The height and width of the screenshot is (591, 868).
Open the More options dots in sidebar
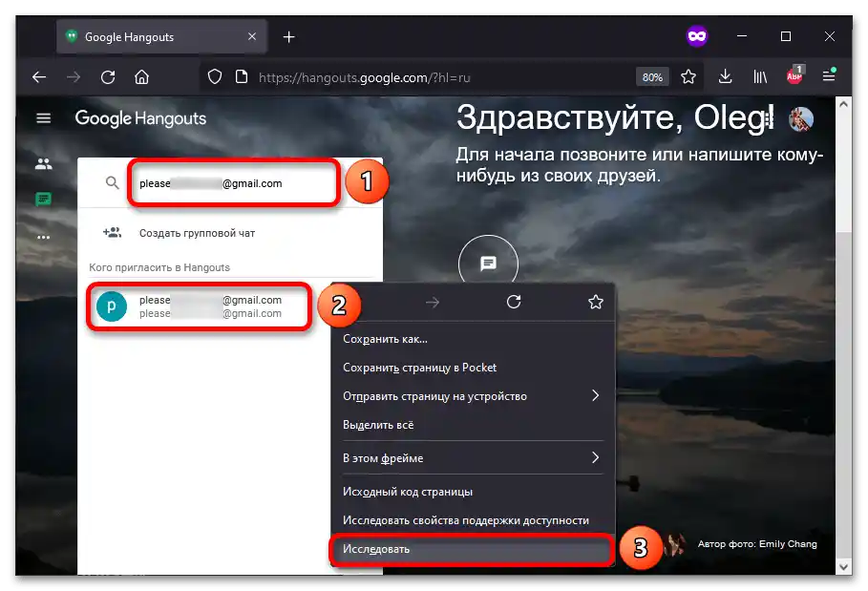pyautogui.click(x=43, y=238)
